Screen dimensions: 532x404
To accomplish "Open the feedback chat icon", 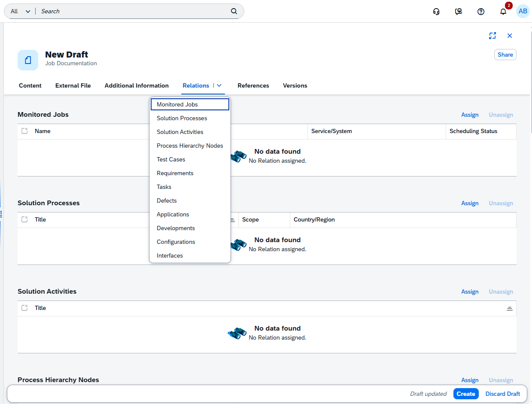I will point(459,12).
